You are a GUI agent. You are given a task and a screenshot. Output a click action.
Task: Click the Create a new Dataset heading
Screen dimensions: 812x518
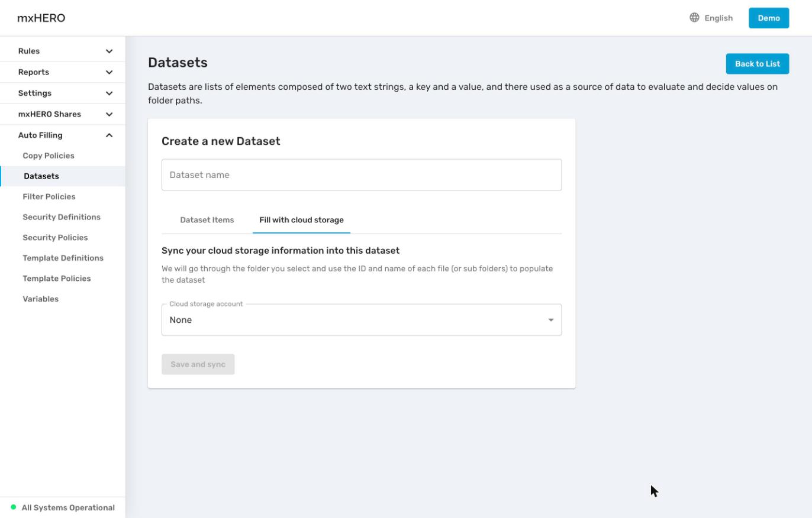pyautogui.click(x=221, y=141)
